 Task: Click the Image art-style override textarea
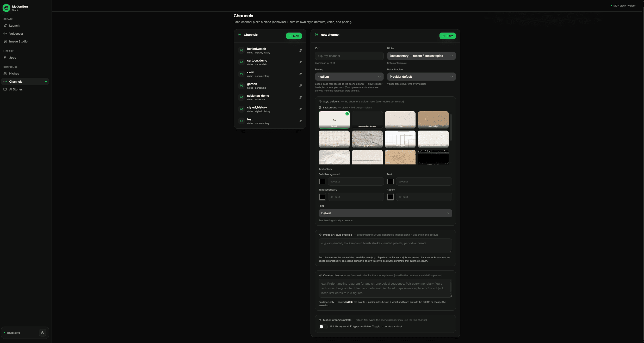(x=385, y=246)
